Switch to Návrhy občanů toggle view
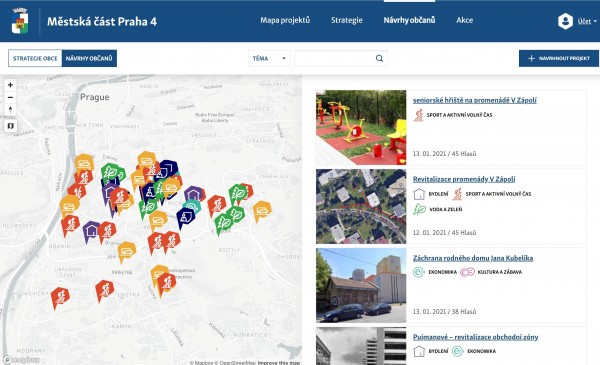The image size is (600, 365). [x=89, y=59]
